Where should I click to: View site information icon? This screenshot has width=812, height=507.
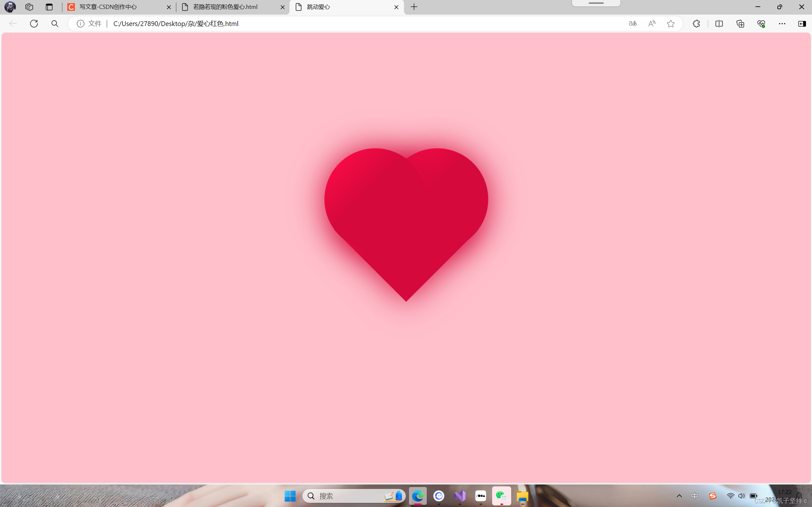pos(81,23)
